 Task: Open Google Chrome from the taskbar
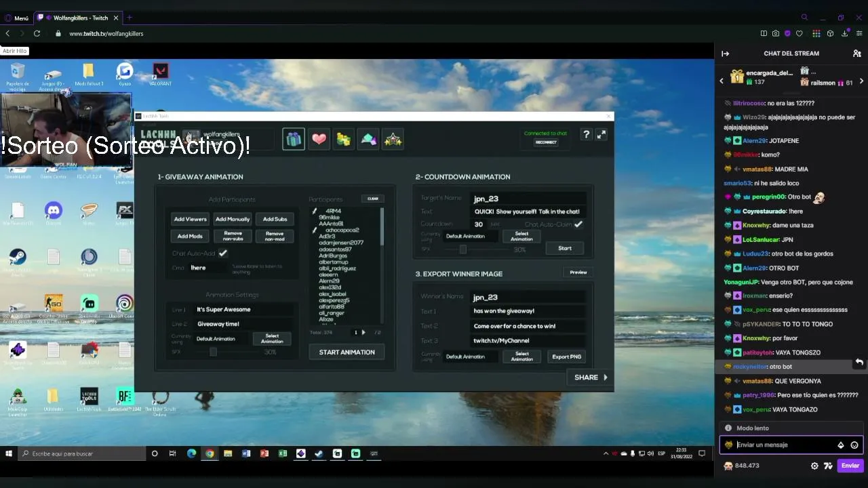point(210,453)
